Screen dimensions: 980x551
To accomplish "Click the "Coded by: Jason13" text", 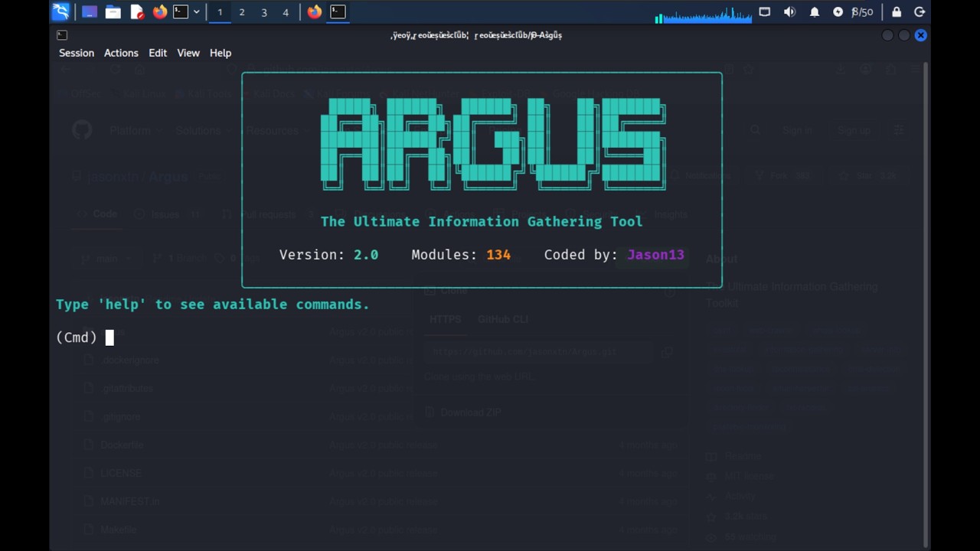I will click(x=614, y=255).
